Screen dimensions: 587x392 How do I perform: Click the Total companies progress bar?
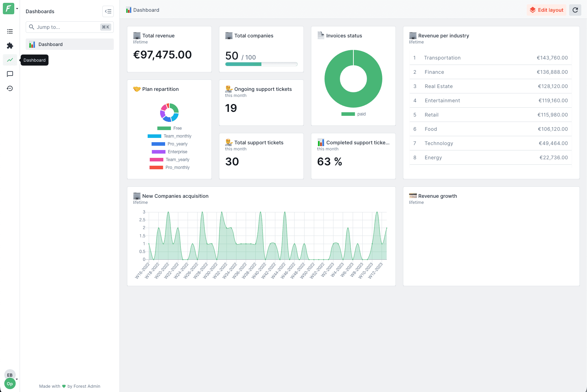tap(261, 64)
